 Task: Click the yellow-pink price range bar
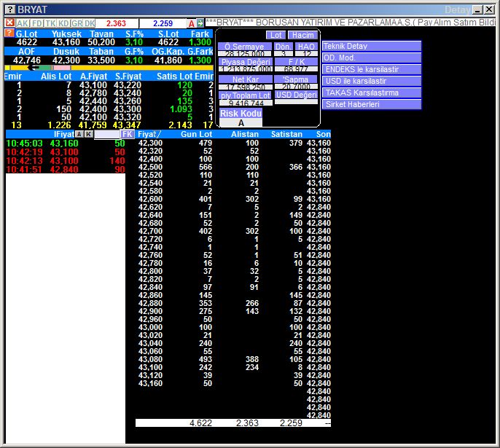tap(109, 68)
